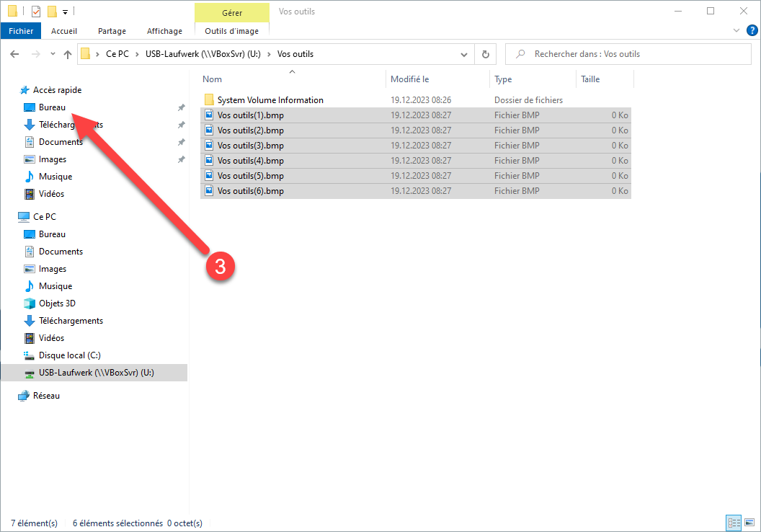The height and width of the screenshot is (532, 761).
Task: Open the Help question mark icon
Action: click(752, 30)
